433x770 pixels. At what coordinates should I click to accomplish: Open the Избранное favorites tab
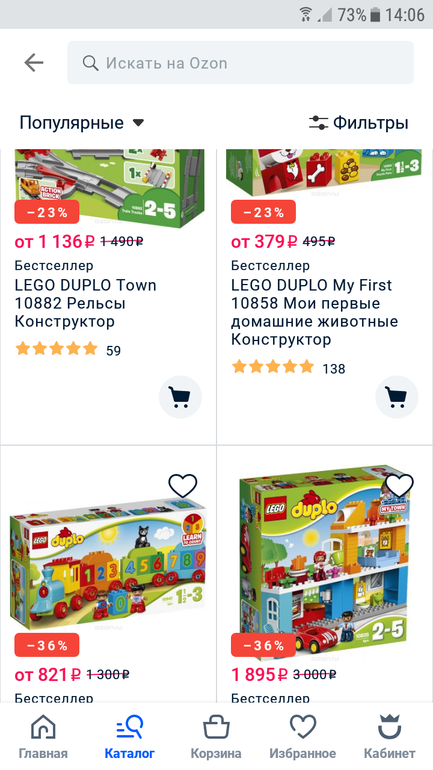tap(302, 736)
